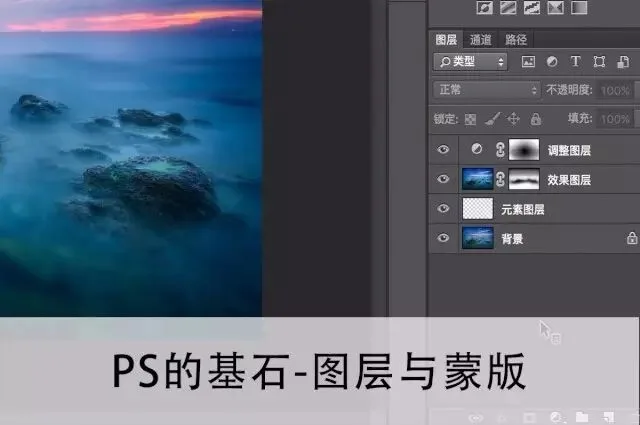This screenshot has width=640, height=425.
Task: Add a Selective Color adjustment (X-divided square icon)
Action: 556,7
